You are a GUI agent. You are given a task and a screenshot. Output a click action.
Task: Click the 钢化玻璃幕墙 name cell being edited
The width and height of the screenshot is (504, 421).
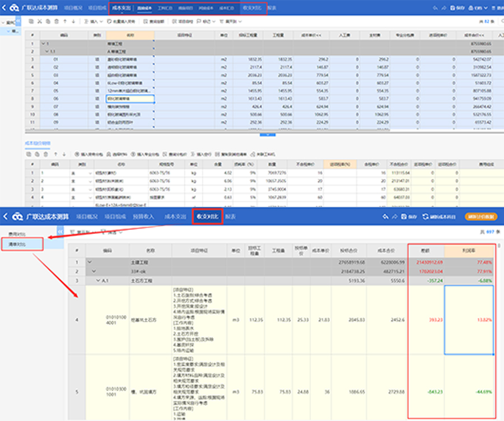[130, 98]
